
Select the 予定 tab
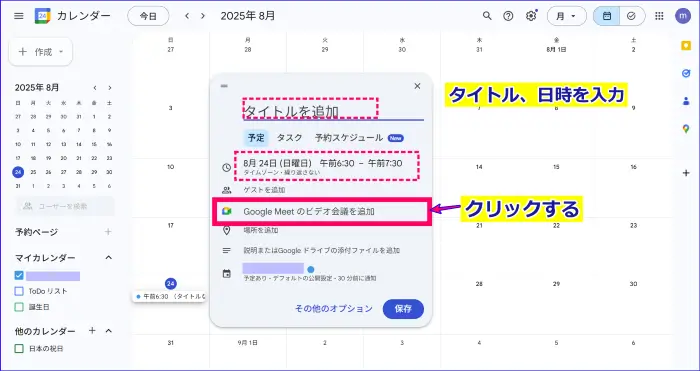(x=256, y=138)
